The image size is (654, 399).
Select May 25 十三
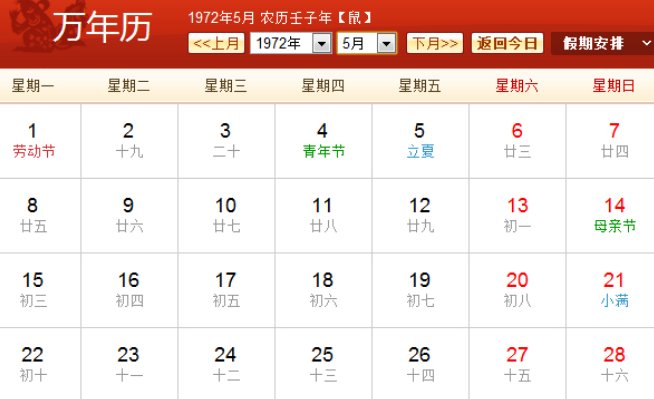pos(323,364)
